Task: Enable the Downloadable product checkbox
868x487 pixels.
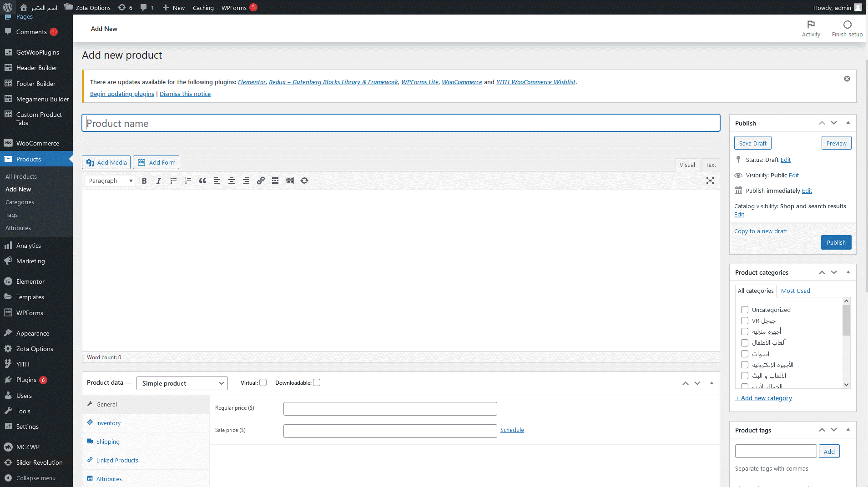Action: click(317, 382)
